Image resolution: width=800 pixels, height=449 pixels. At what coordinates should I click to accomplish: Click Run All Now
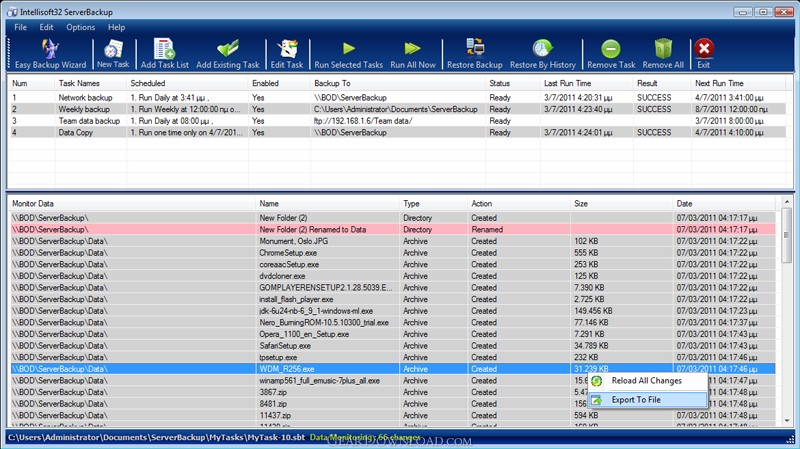[413, 54]
